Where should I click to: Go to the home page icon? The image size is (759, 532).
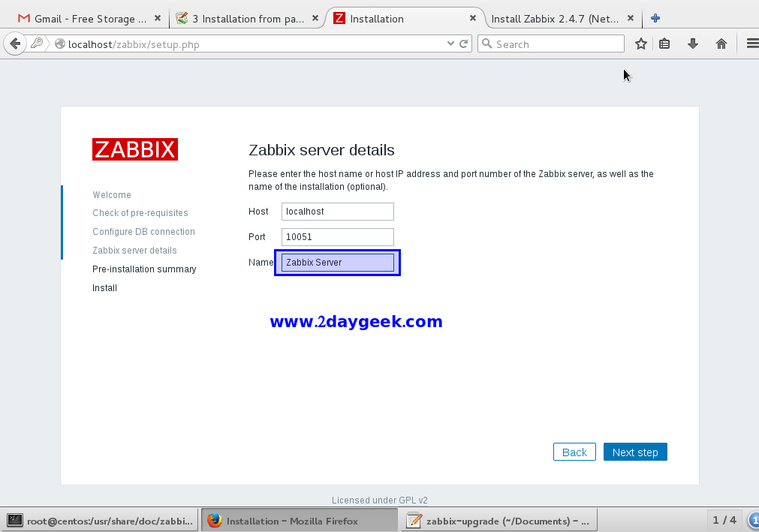pos(721,44)
